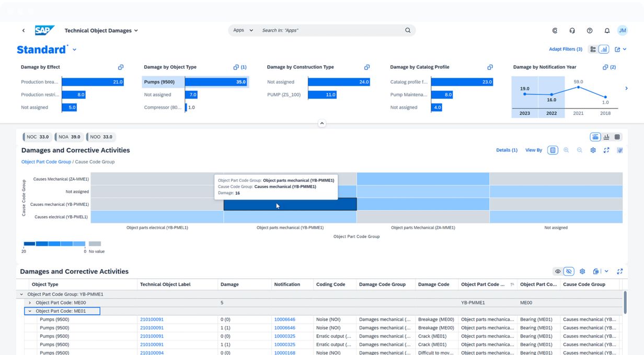Image resolution: width=644 pixels, height=355 pixels.
Task: Open table settings gear icon
Action: 582,271
